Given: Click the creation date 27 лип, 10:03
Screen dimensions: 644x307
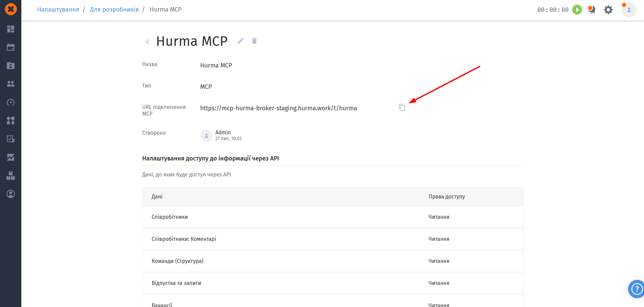Looking at the screenshot, I should click(228, 139).
